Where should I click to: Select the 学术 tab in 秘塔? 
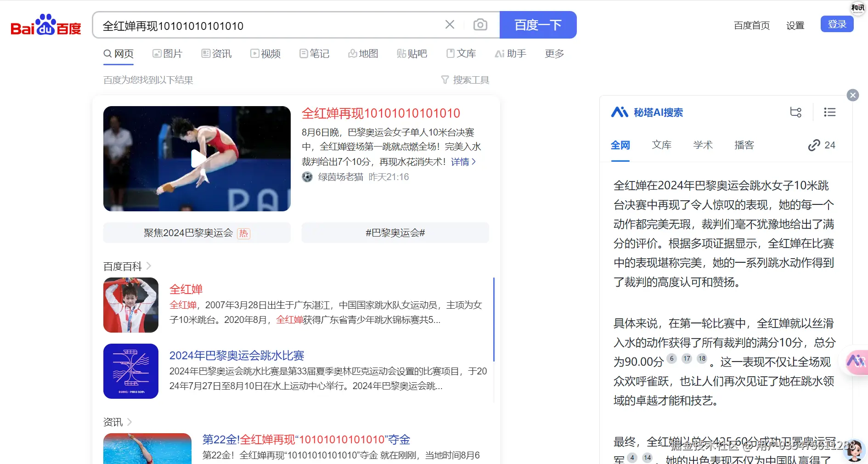[x=703, y=145]
